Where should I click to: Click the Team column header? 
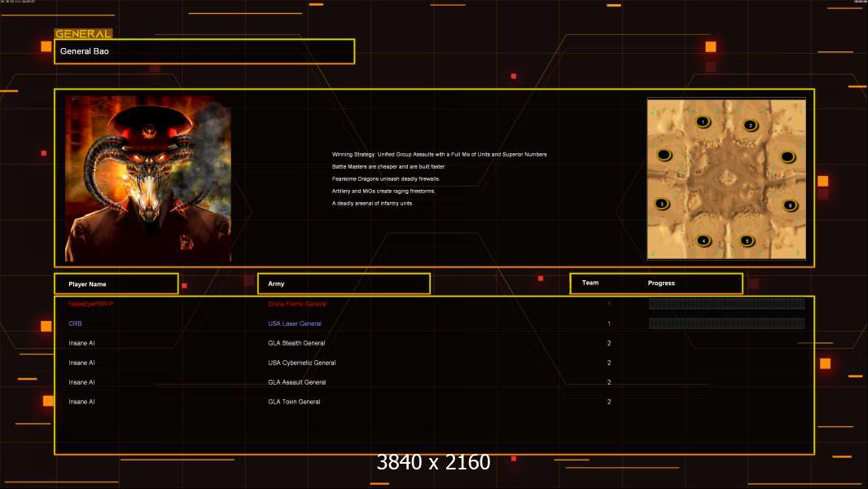coord(590,283)
